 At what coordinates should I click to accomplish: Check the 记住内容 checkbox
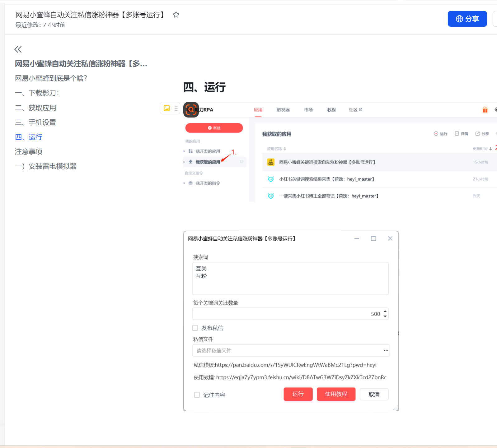[x=197, y=395]
